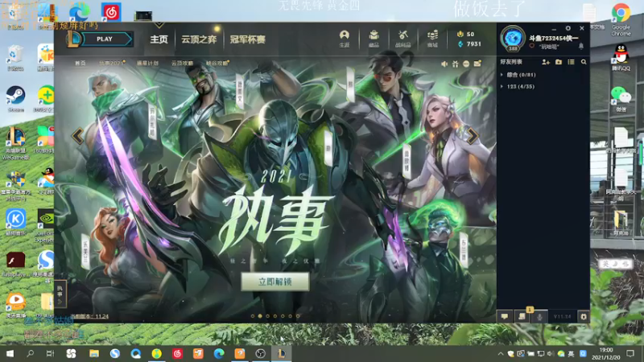This screenshot has height=362, width=644.
Task: Open the loot hammer (战利品) icon
Action: [403, 39]
